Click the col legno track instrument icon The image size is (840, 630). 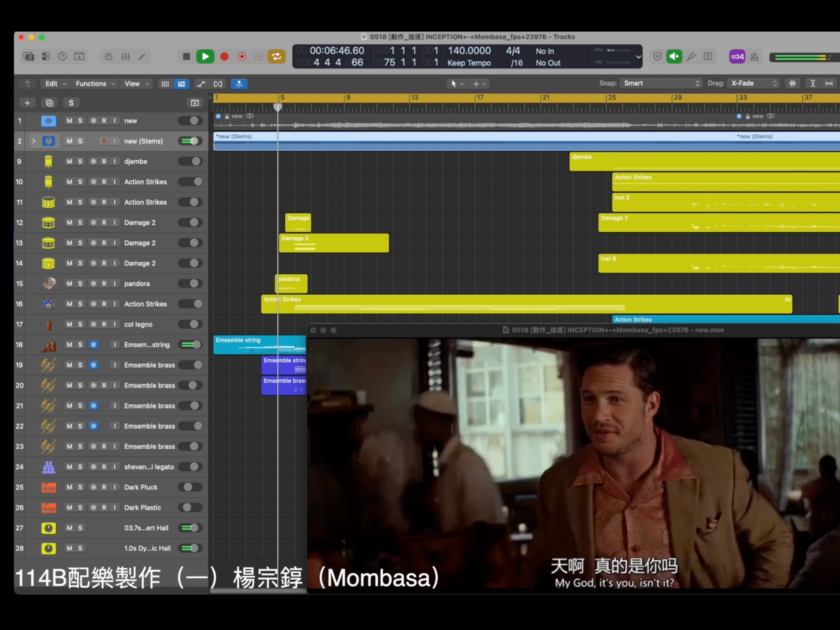coord(48,324)
